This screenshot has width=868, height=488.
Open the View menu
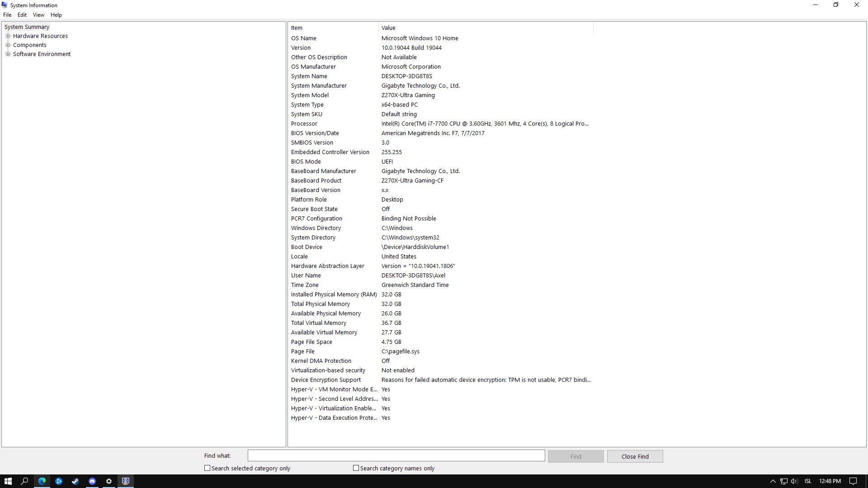(38, 15)
